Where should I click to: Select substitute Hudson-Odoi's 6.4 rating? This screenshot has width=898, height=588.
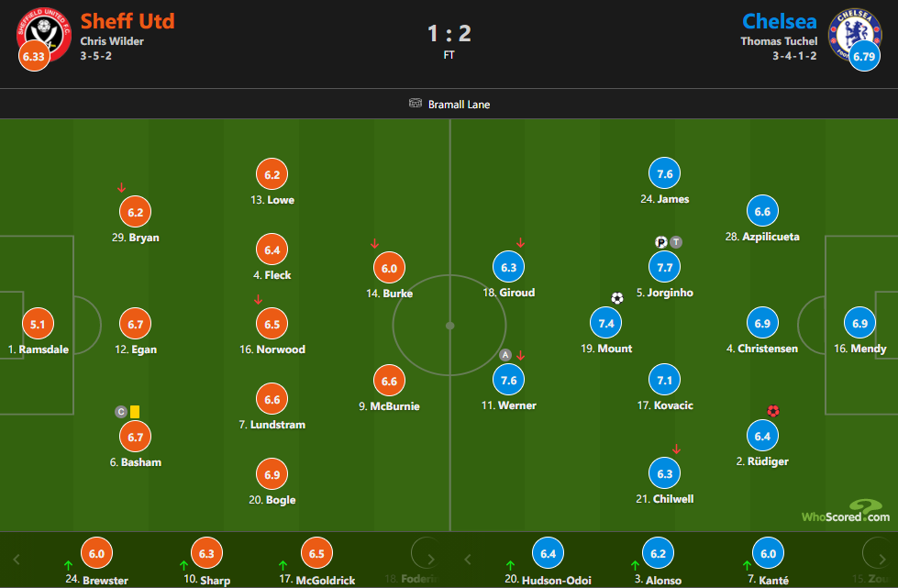(549, 553)
